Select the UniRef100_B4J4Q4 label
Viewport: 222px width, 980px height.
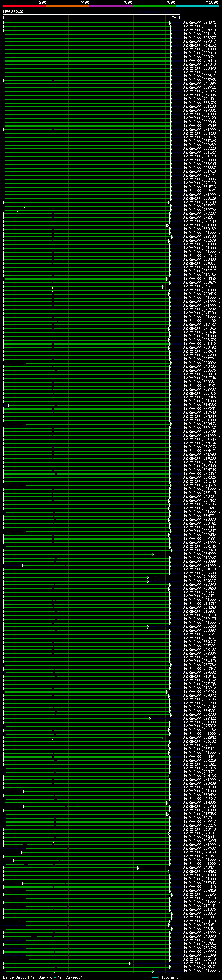(199, 332)
